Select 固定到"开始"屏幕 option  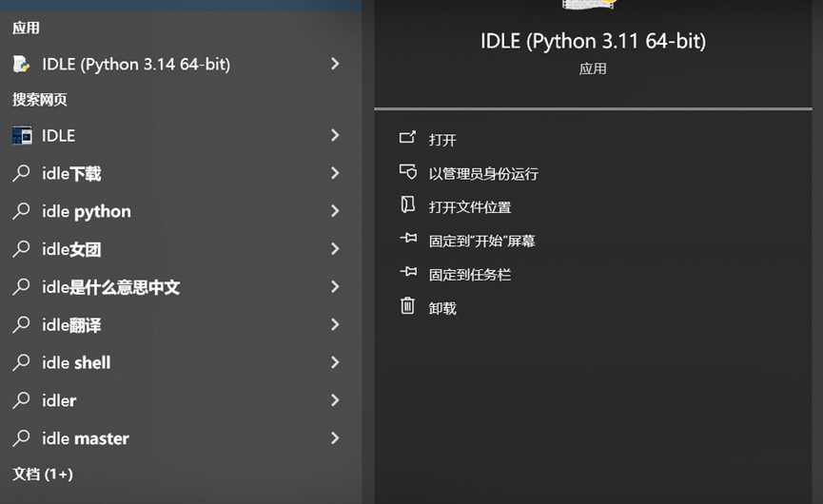tap(481, 241)
